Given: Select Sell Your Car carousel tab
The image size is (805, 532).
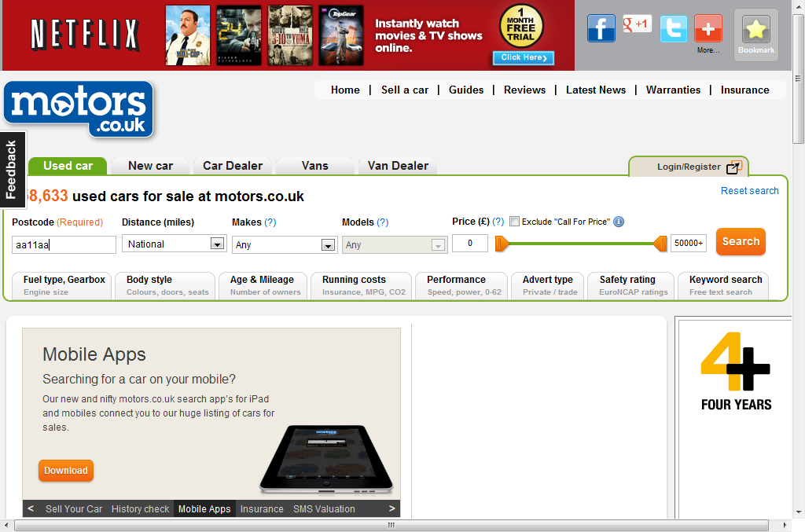Looking at the screenshot, I should point(74,508).
